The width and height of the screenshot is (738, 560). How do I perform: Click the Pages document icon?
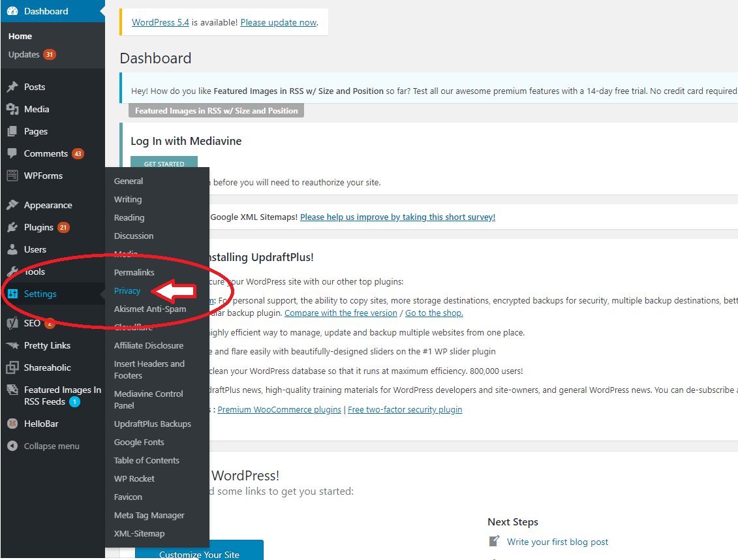12,131
